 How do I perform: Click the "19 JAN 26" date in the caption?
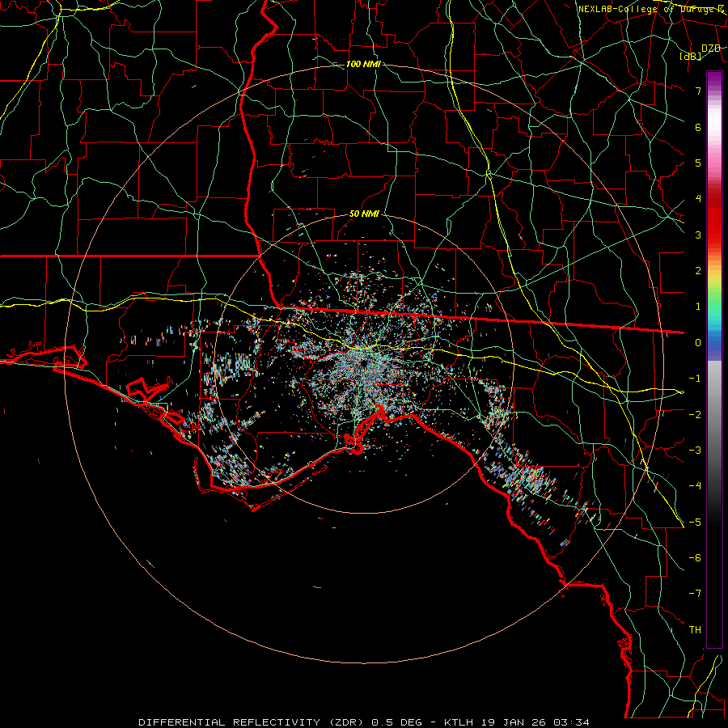point(514,722)
